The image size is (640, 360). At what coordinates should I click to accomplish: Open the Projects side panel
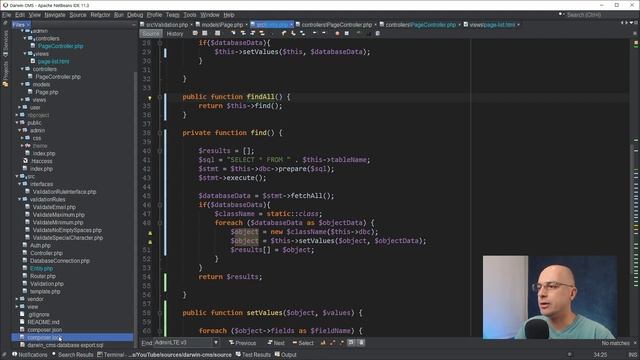(5, 73)
